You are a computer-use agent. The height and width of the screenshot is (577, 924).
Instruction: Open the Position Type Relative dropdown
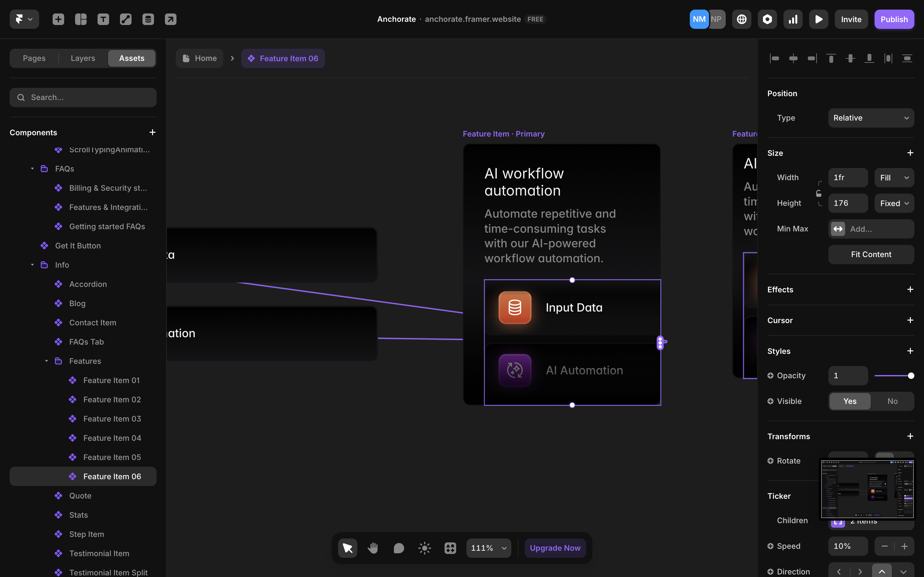point(871,118)
